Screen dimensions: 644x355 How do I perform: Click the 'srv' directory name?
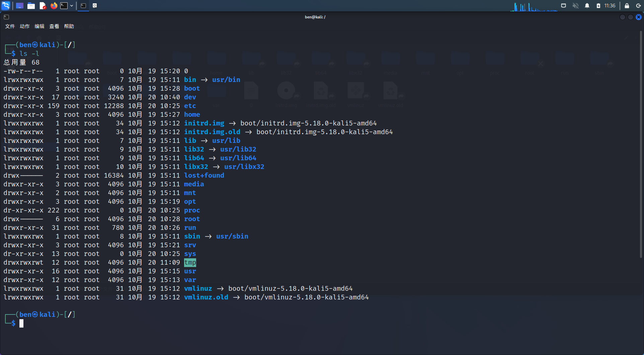190,245
